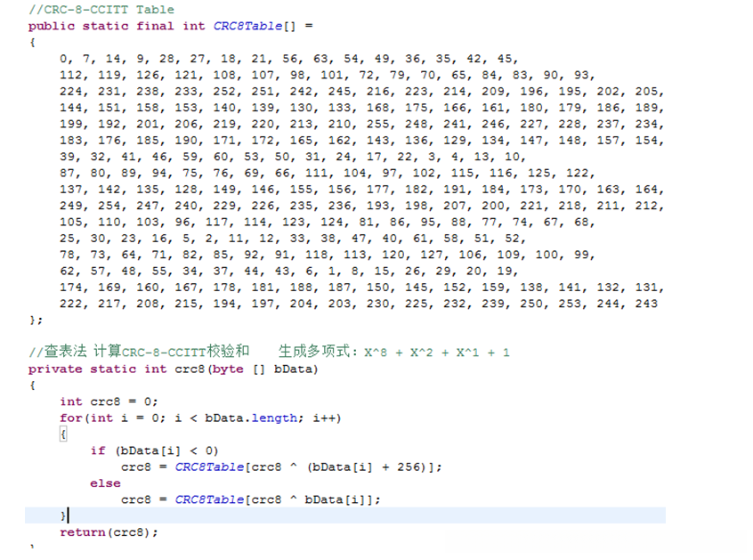Click the table value 199

pyautogui.click(x=71, y=124)
